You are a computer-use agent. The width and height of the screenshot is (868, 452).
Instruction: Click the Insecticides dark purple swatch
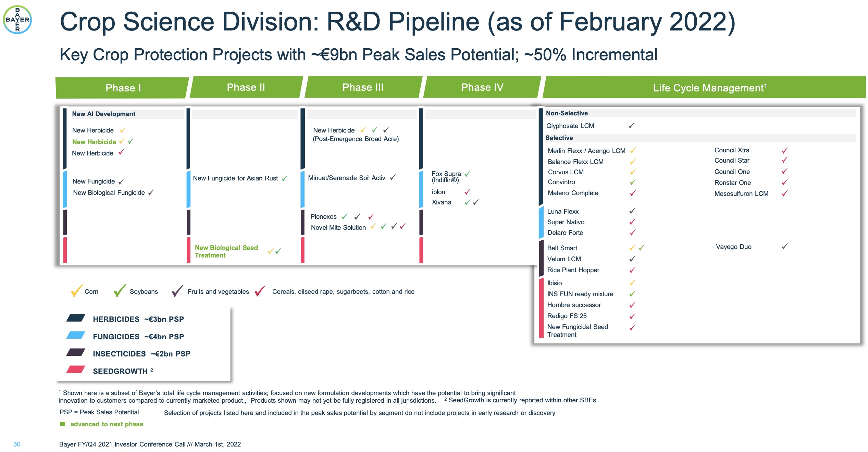point(76,352)
